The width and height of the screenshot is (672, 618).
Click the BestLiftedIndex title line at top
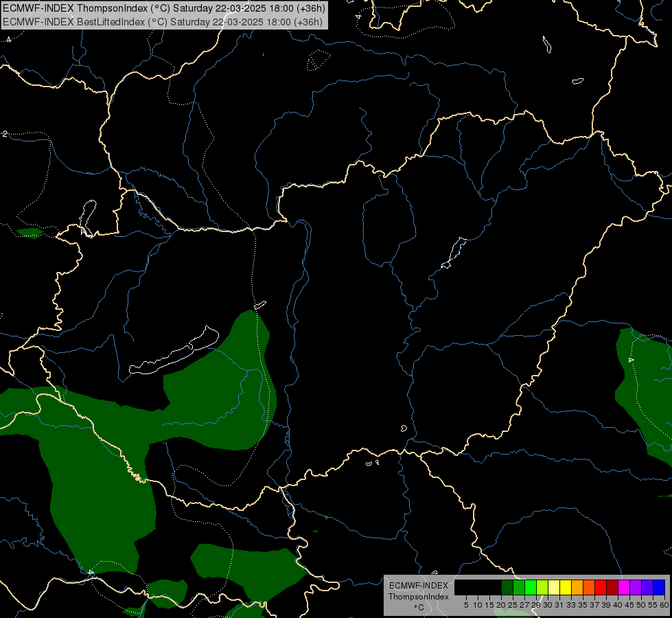click(x=163, y=21)
